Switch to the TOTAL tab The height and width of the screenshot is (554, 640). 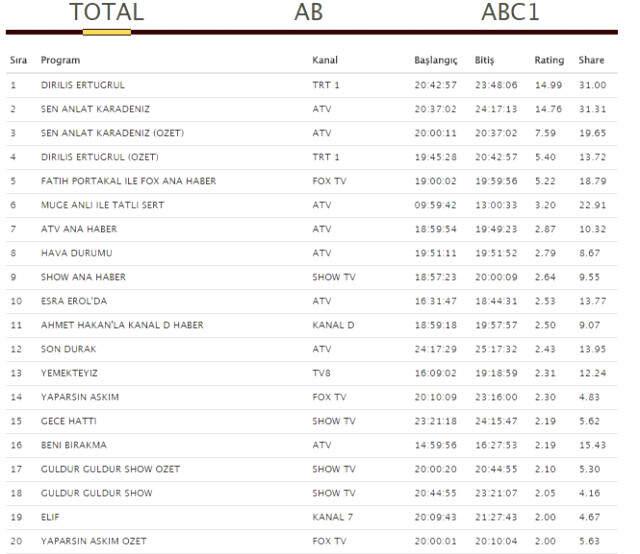click(x=107, y=12)
